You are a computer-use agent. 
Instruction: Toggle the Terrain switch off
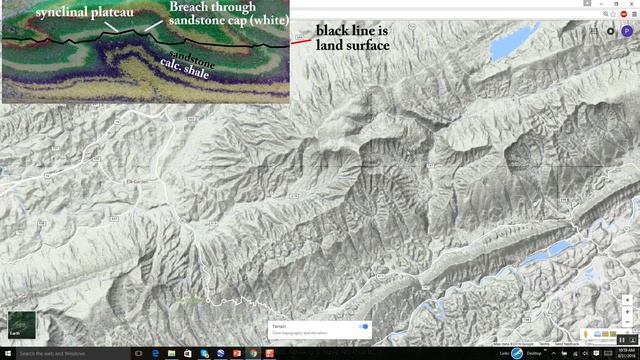coord(363,327)
